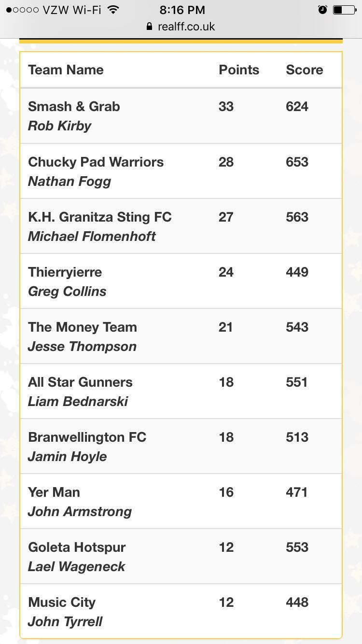Click the Score column header
Image resolution: width=362 pixels, height=644 pixels.
[x=305, y=70]
